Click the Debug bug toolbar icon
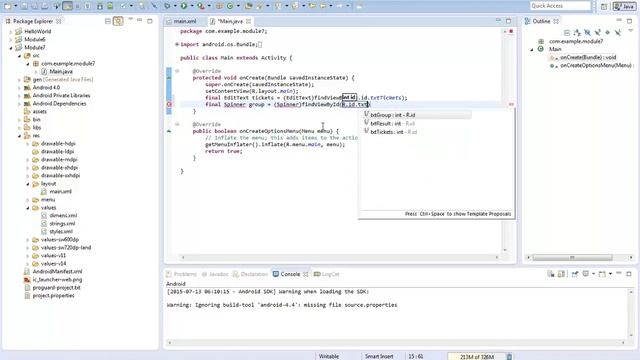The image size is (640, 360). click(167, 6)
